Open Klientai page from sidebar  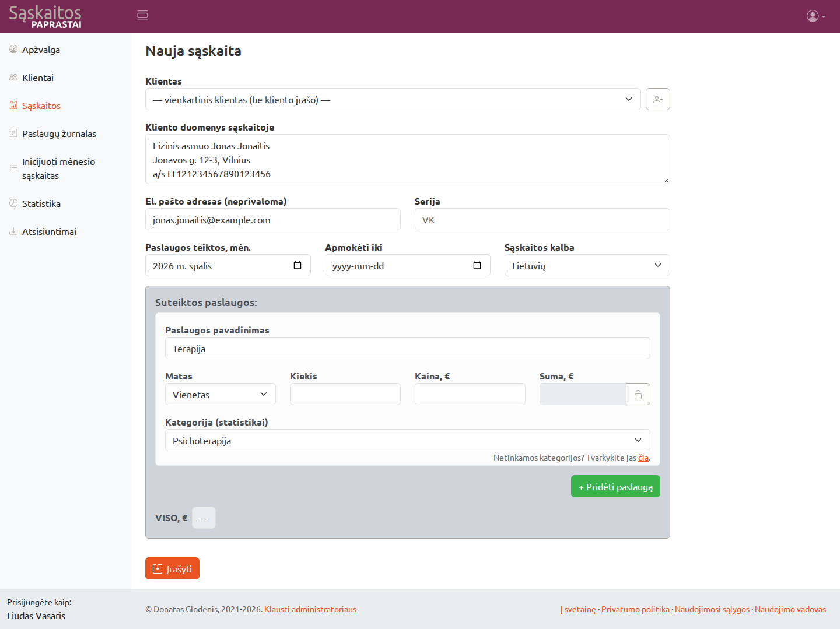pyautogui.click(x=65, y=78)
